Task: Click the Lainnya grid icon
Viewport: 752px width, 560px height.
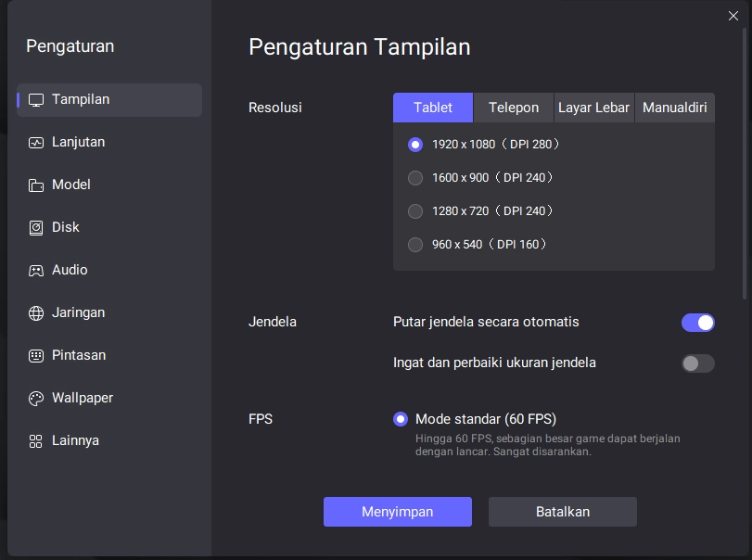Action: 36,441
